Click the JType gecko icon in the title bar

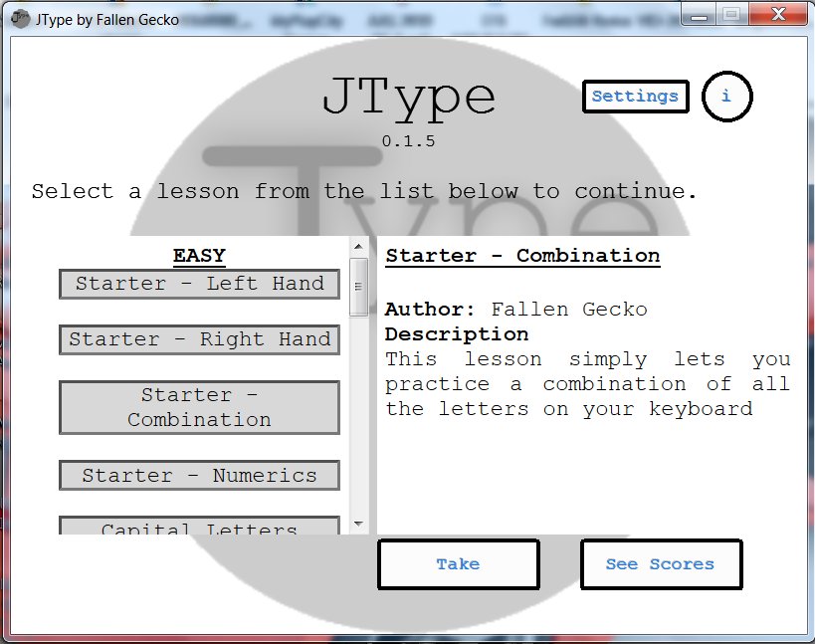tap(21, 18)
